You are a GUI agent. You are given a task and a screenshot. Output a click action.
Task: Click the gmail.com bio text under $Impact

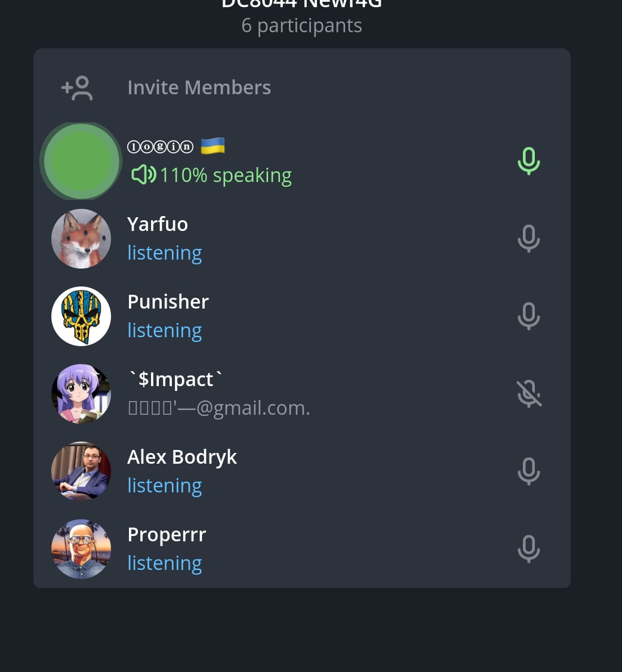coord(218,408)
